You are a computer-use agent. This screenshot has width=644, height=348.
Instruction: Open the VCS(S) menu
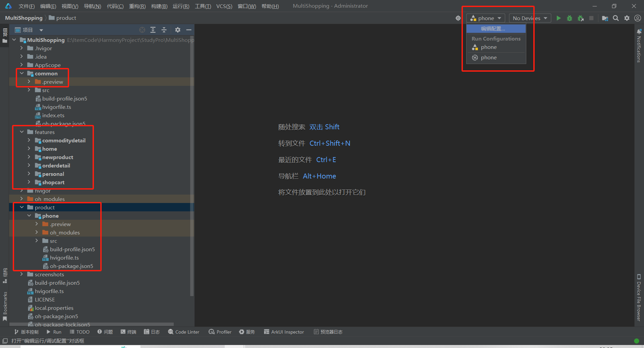tap(224, 6)
